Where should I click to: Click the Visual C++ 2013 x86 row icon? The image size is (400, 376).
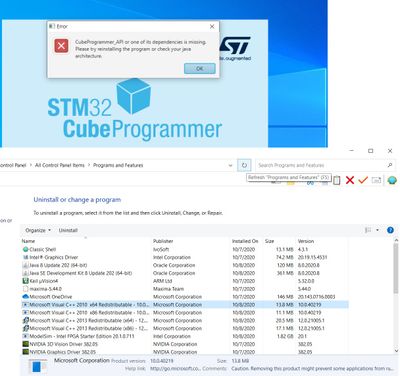(x=26, y=328)
